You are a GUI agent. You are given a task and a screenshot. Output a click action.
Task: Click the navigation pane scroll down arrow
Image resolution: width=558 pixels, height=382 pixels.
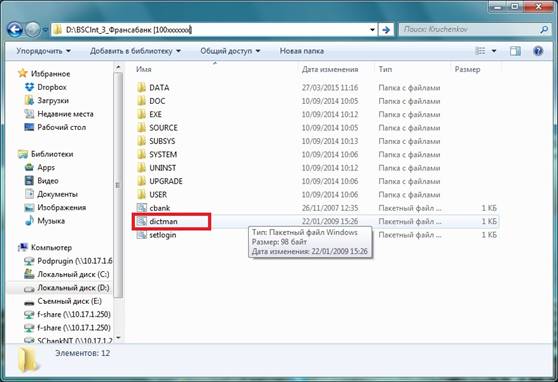coord(118,337)
